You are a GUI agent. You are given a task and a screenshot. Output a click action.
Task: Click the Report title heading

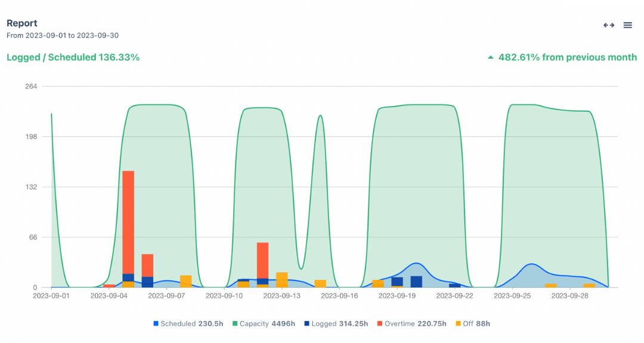[22, 23]
